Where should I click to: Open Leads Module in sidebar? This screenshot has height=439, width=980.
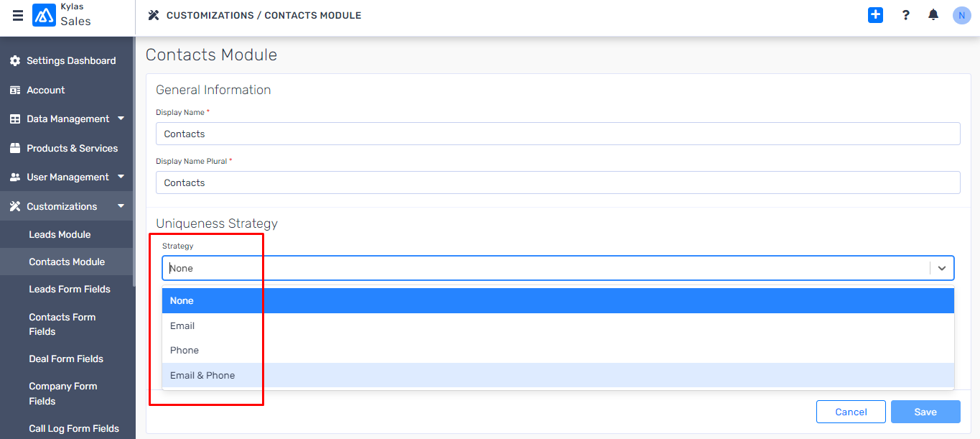[60, 234]
